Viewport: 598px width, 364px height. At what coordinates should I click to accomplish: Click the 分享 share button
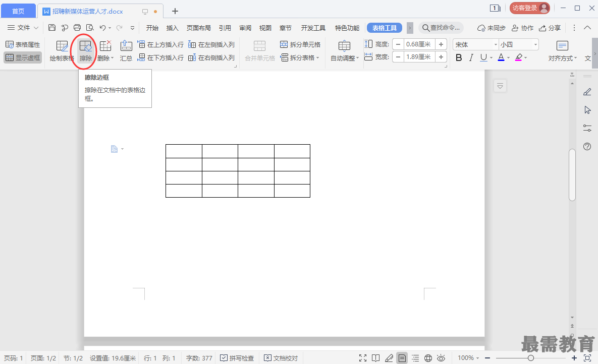pyautogui.click(x=550, y=28)
